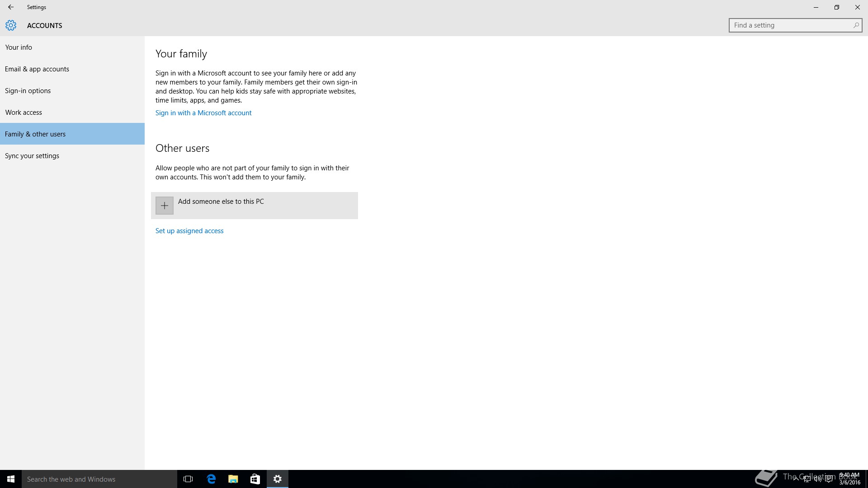
Task: Restore down the Settings window
Action: tap(837, 7)
